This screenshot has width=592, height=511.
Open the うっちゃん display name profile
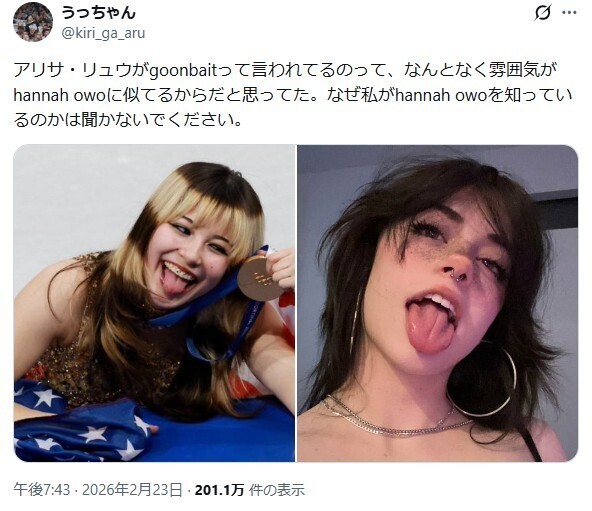(x=98, y=12)
